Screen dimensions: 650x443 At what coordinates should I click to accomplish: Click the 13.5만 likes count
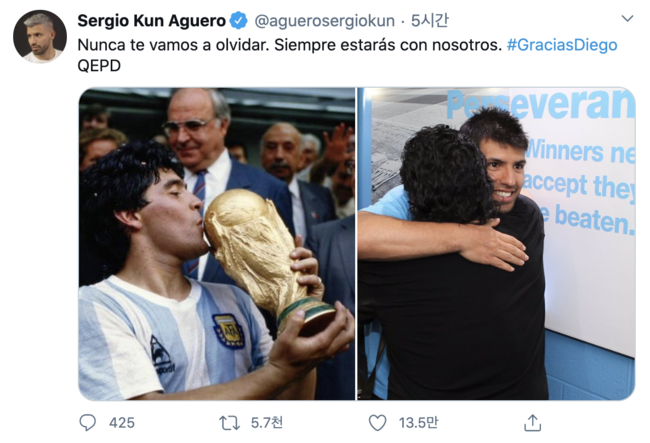[x=418, y=423]
